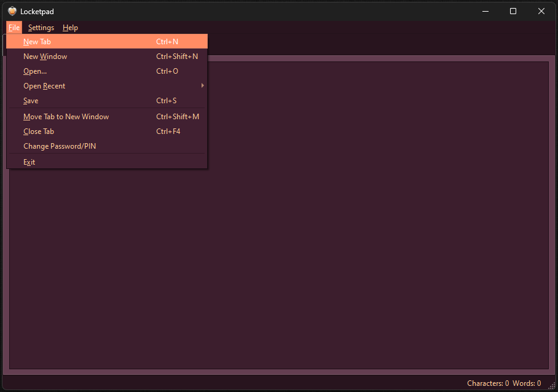Click the maximize button in the title bar
This screenshot has width=558, height=392.
pos(513,10)
